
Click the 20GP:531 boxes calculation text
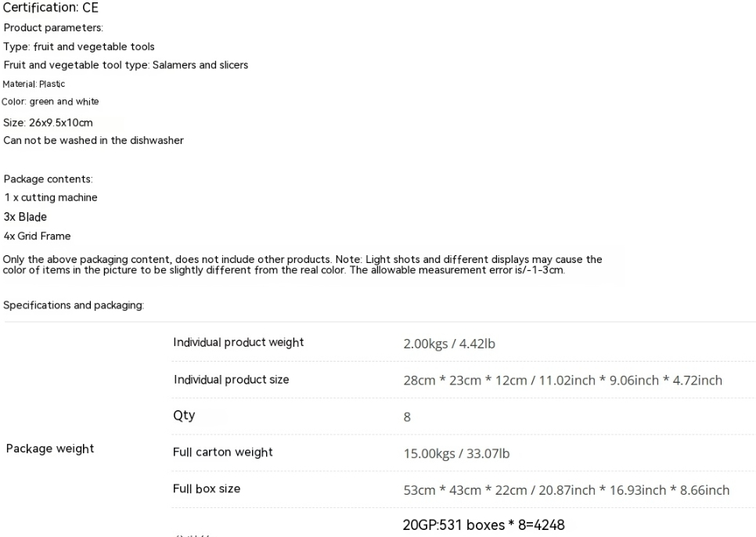pyautogui.click(x=484, y=525)
